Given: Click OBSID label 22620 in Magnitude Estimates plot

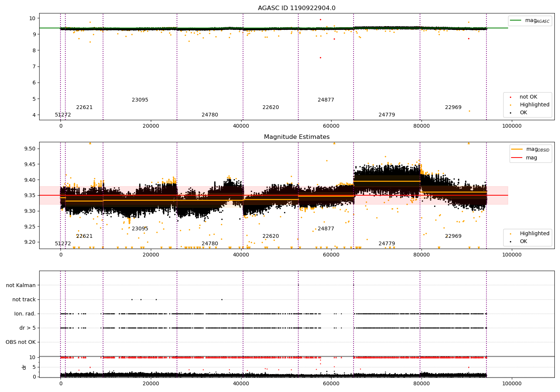Looking at the screenshot, I should click(x=271, y=236).
